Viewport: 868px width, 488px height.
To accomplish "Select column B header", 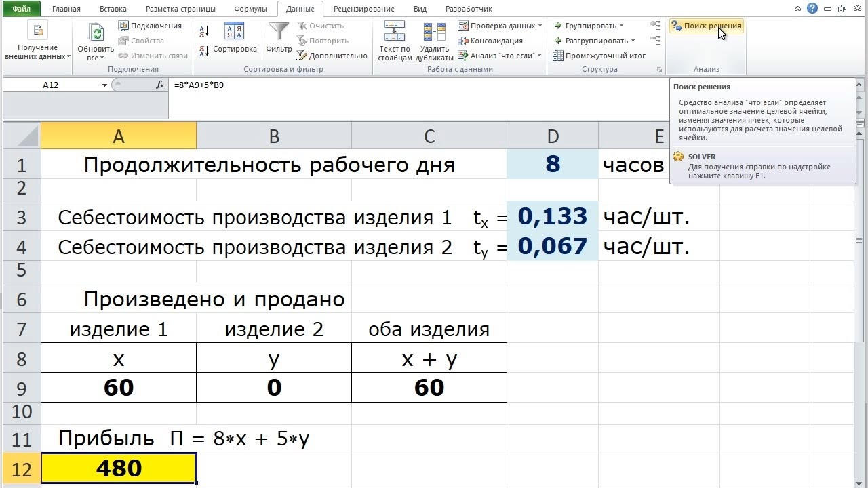I will pyautogui.click(x=274, y=136).
